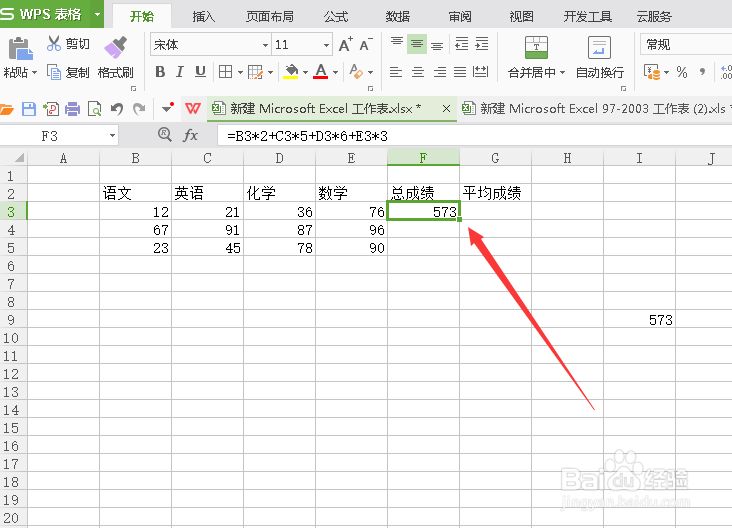
Task: Toggle bold formatting B
Action: coord(160,72)
